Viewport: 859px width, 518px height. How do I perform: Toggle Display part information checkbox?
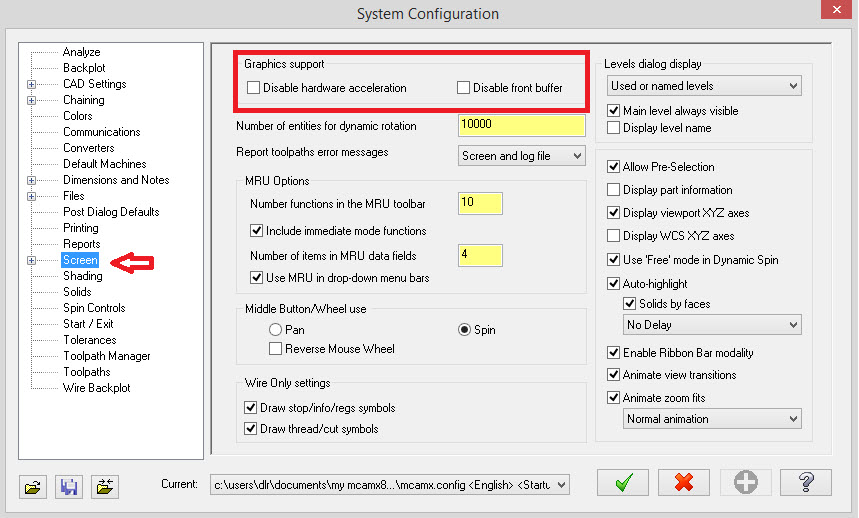pos(614,190)
